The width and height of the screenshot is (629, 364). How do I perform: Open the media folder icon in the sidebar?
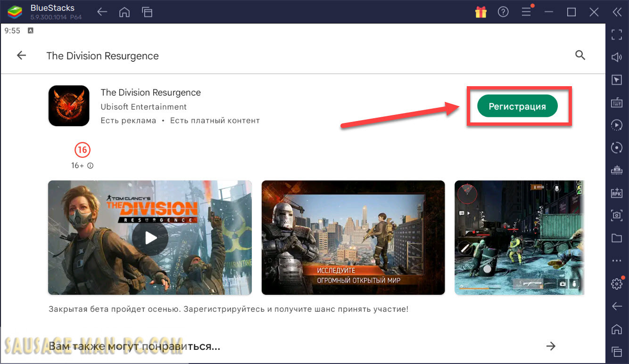pos(617,238)
